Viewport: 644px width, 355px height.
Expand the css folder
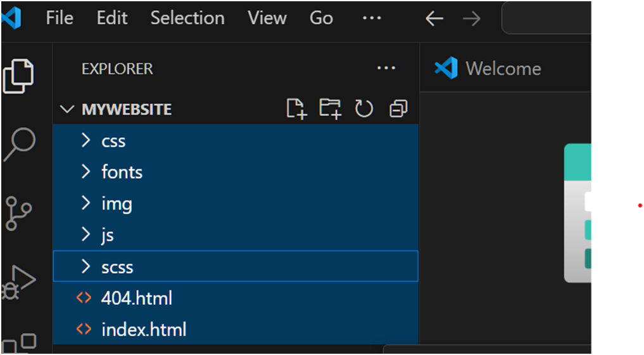tap(236, 141)
